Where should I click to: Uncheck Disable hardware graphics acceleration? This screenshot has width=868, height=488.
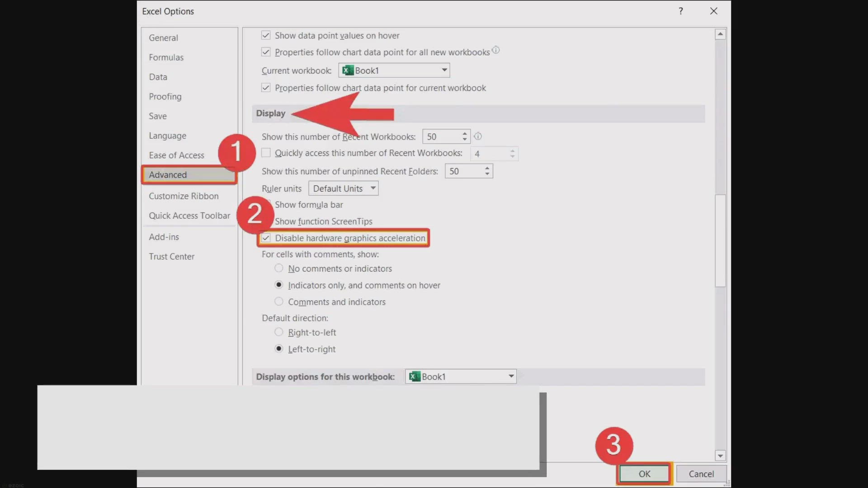[x=266, y=238]
